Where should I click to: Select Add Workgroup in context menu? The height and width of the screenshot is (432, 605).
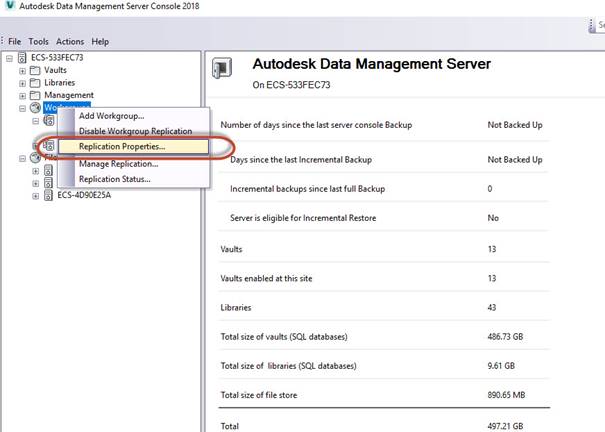[x=112, y=116]
